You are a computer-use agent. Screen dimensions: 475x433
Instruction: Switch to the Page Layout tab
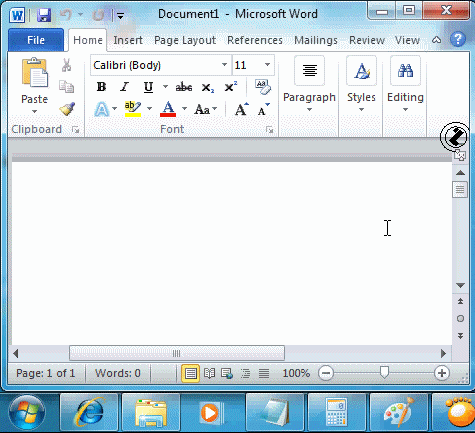[x=185, y=40]
